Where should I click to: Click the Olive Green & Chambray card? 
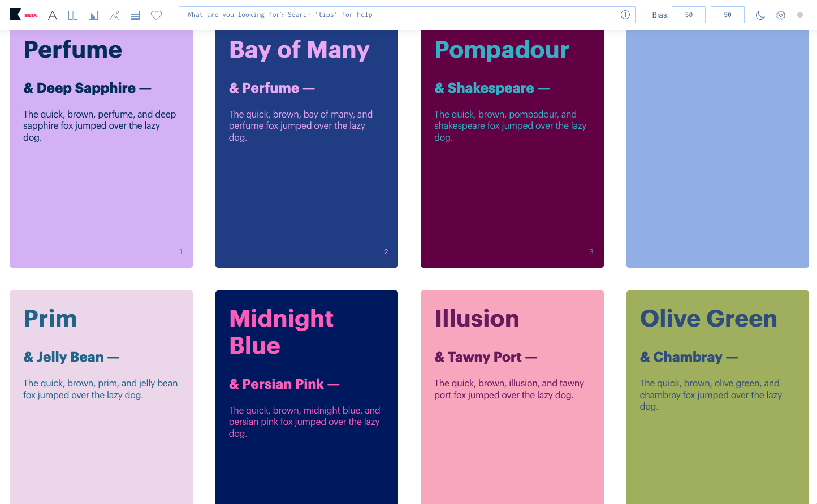(x=717, y=397)
